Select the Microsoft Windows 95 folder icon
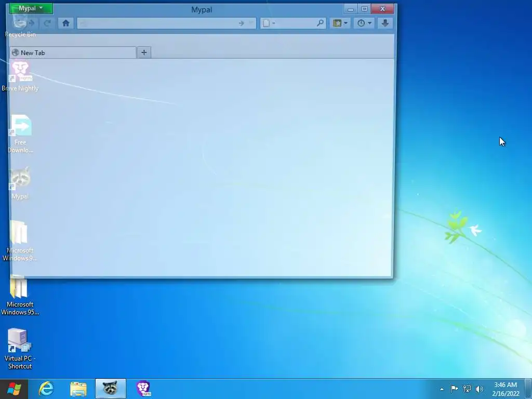532x399 pixels. tap(20, 295)
